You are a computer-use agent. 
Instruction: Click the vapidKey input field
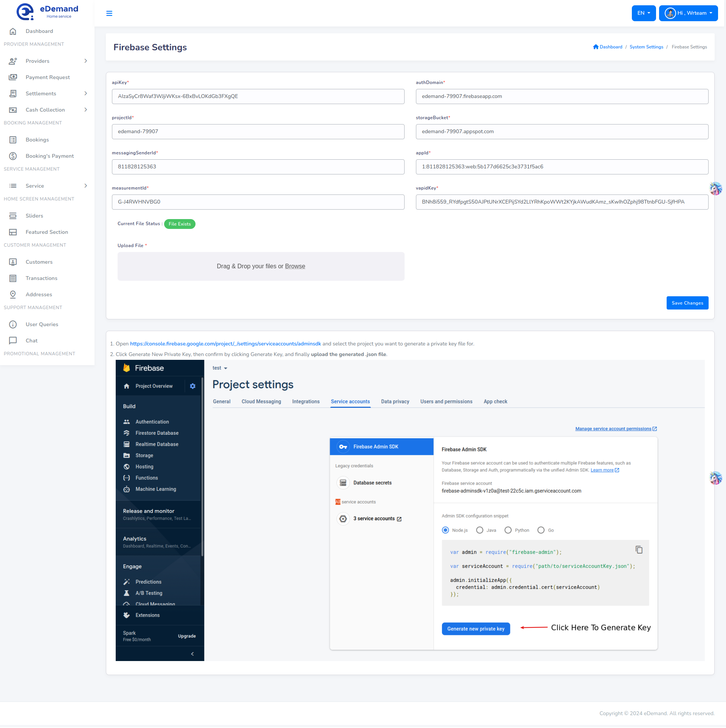[x=562, y=202]
